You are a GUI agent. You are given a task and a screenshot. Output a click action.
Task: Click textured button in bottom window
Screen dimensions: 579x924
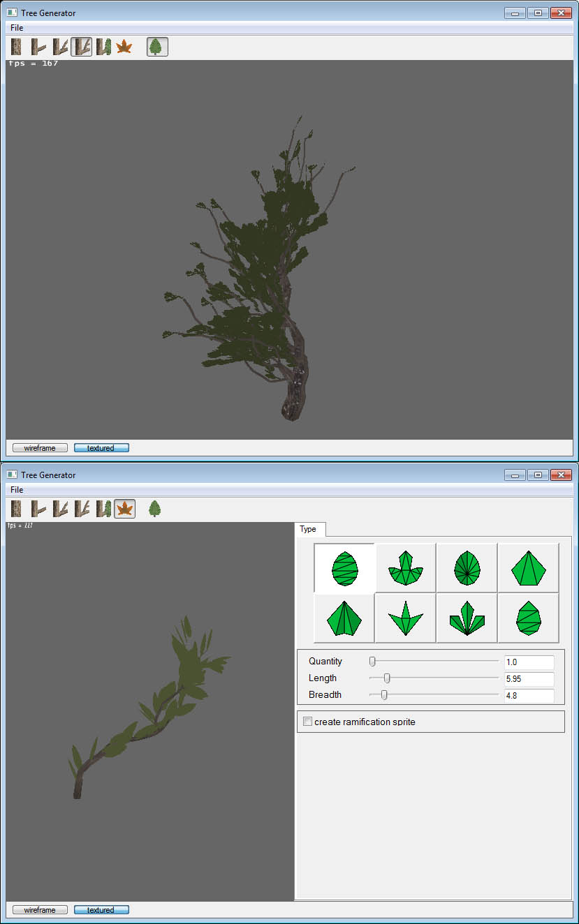coord(101,910)
